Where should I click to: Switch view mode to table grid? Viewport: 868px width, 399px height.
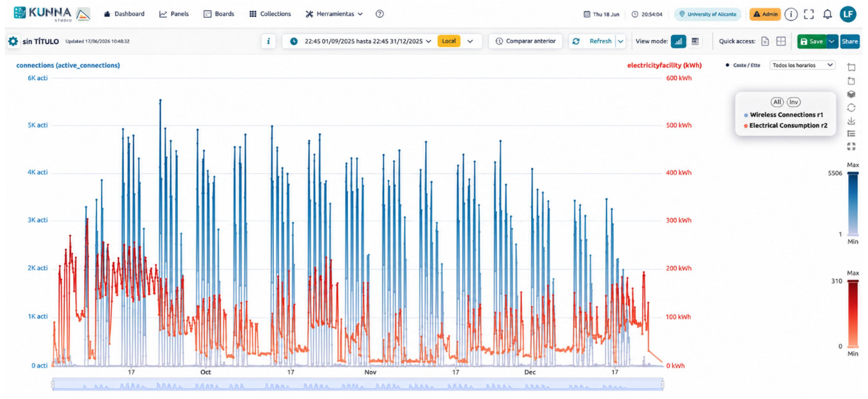tap(695, 41)
